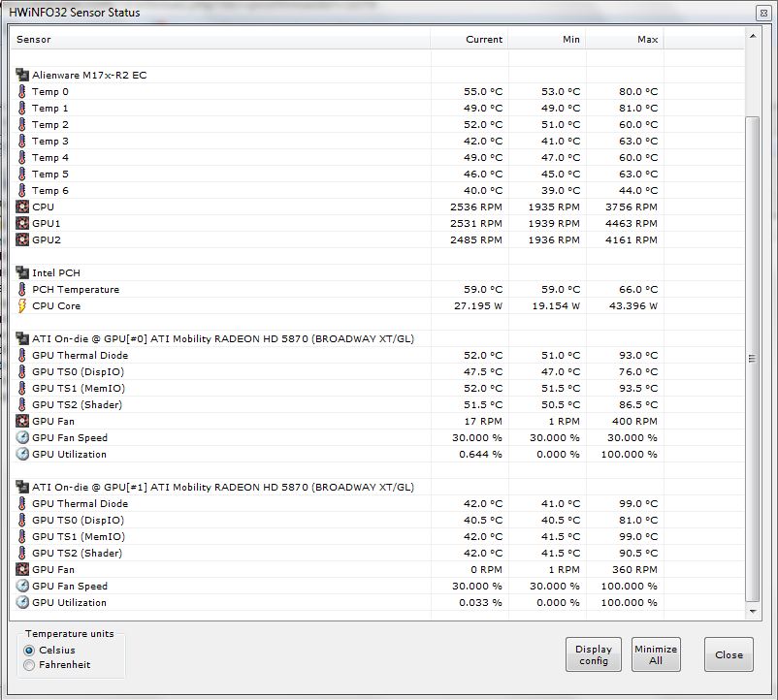Click the PCH Temperature thermometer icon

pos(22,289)
